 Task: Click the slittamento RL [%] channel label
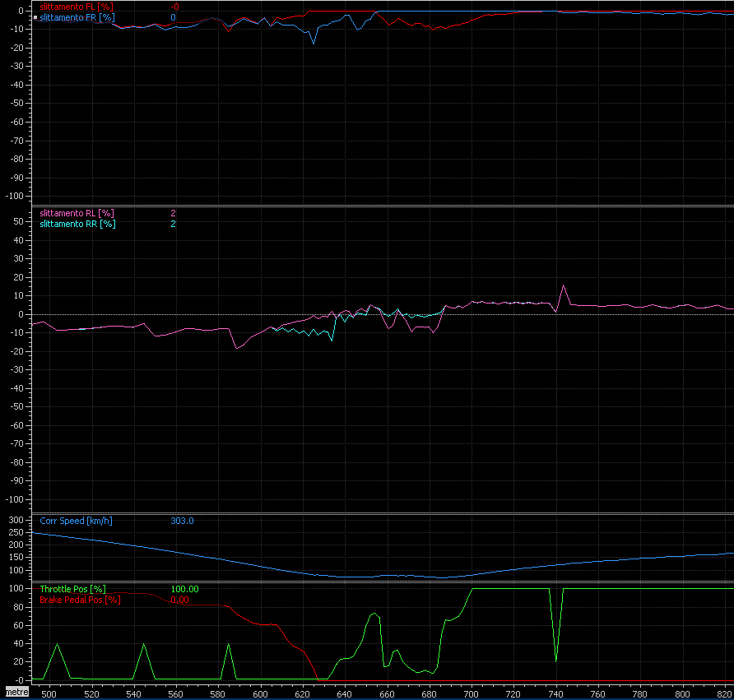pos(77,213)
